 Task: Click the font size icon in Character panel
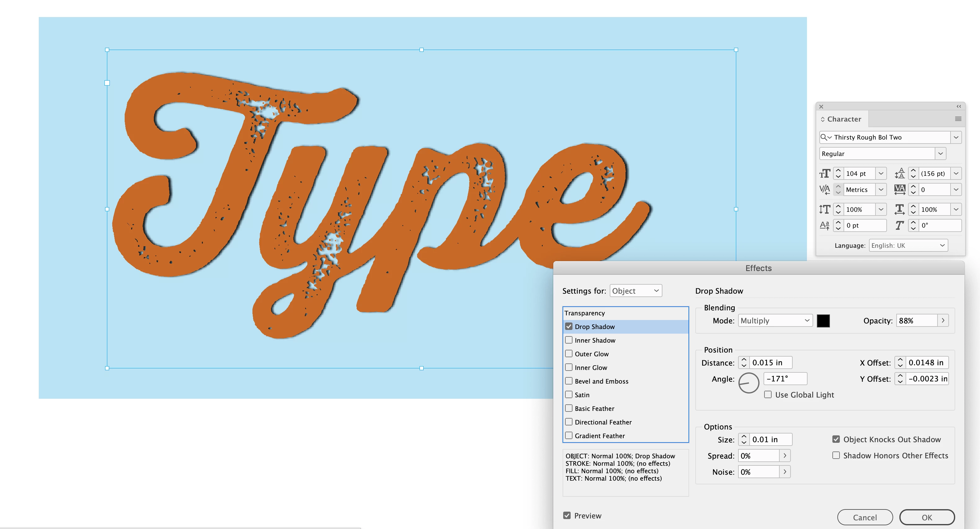tap(824, 174)
